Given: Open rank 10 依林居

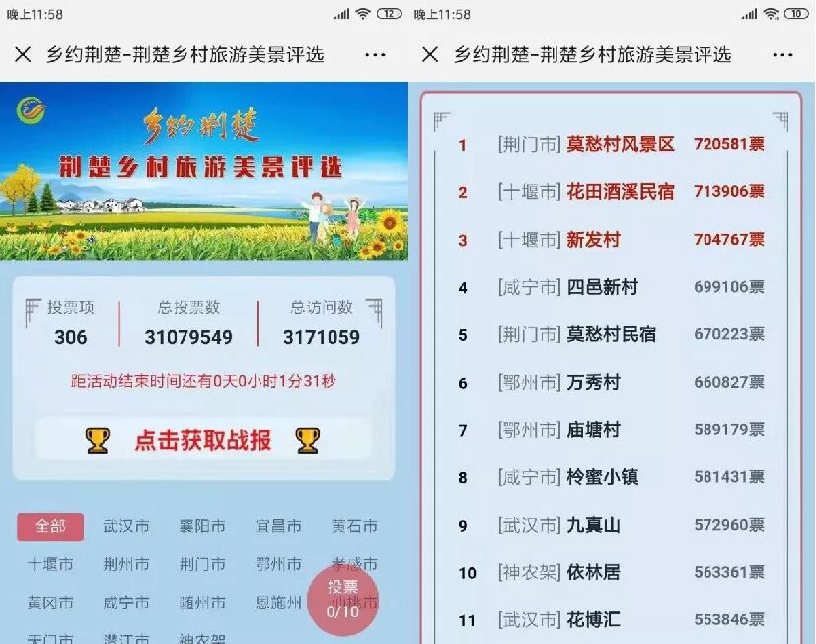Looking at the screenshot, I should pos(594,573).
